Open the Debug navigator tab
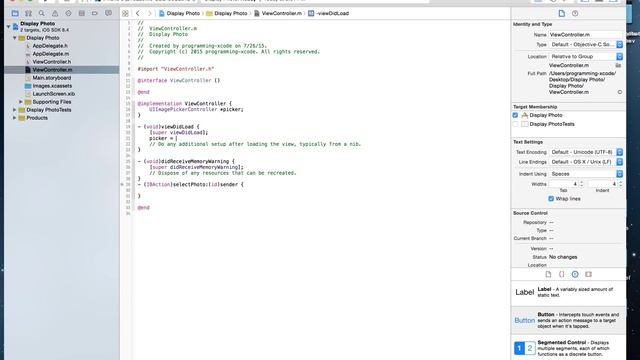640x360 pixels. pos(82,13)
